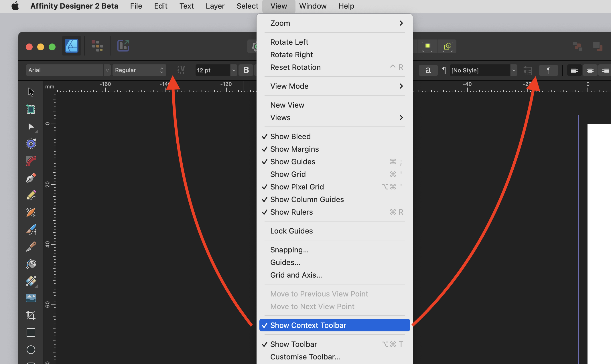
Task: Select the Knife tool
Action: pyautogui.click(x=31, y=246)
